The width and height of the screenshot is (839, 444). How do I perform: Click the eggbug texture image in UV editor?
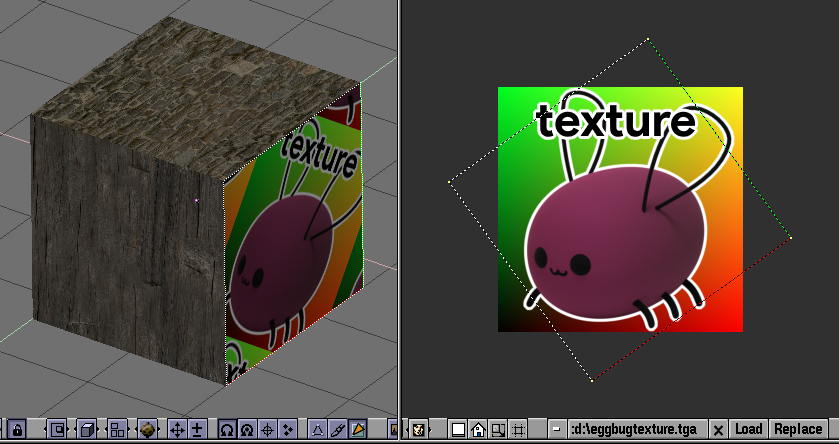pyautogui.click(x=620, y=209)
